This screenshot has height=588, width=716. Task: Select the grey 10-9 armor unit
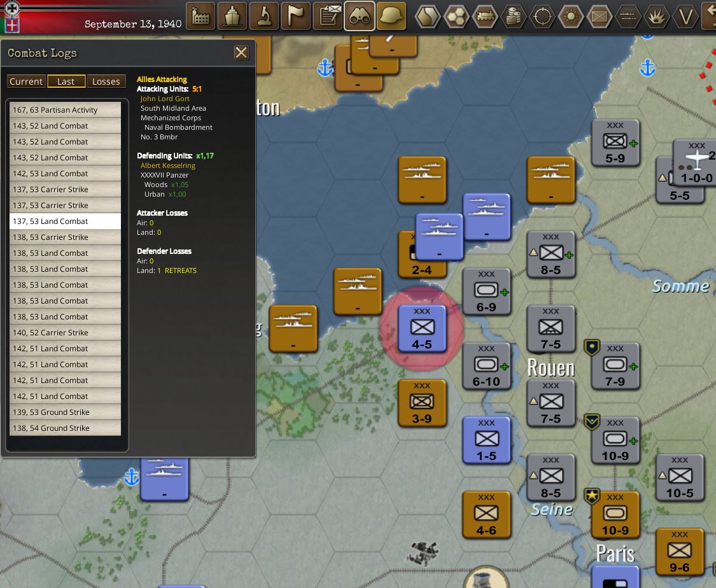[x=615, y=440]
